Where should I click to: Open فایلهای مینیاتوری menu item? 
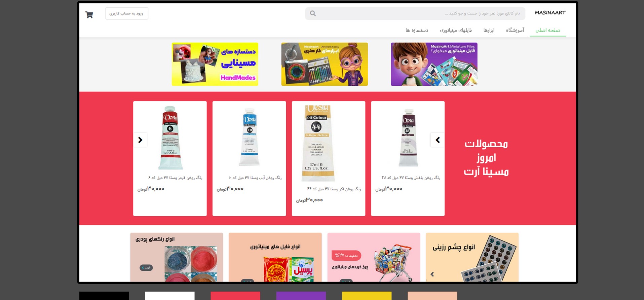pyautogui.click(x=456, y=30)
